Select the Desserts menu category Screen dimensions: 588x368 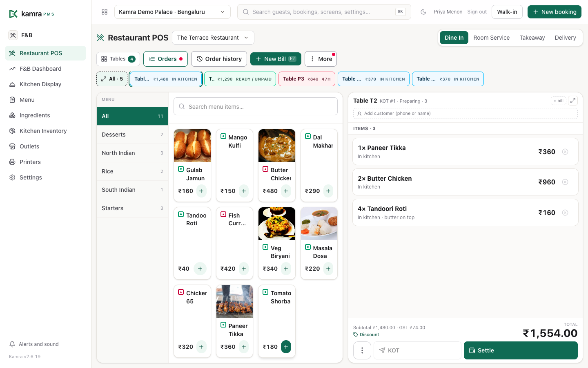[x=132, y=135]
